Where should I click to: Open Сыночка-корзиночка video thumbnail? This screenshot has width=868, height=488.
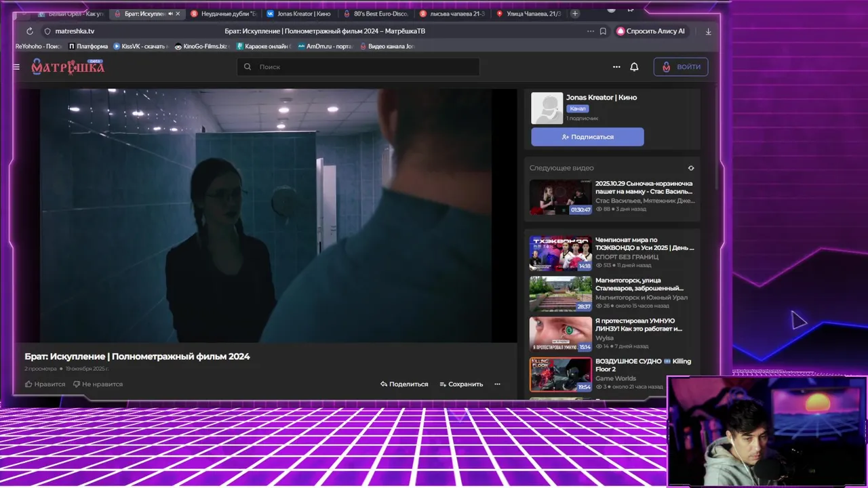[x=561, y=197]
